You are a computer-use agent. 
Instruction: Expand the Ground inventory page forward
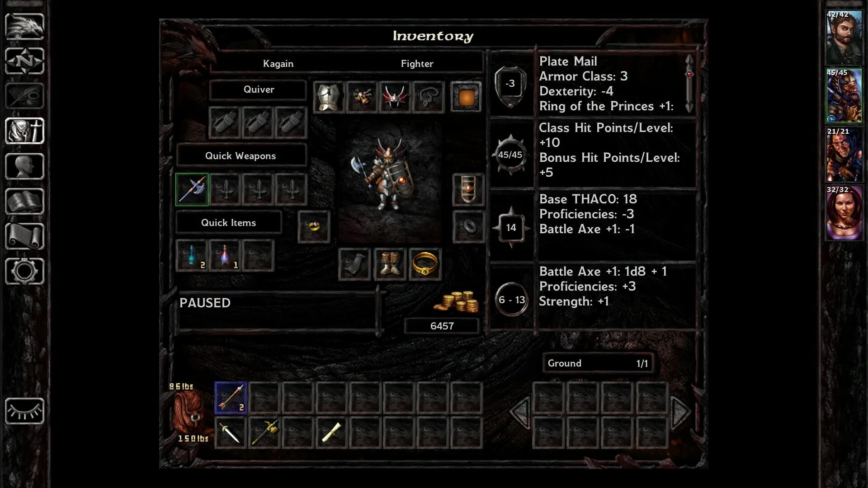pyautogui.click(x=679, y=413)
